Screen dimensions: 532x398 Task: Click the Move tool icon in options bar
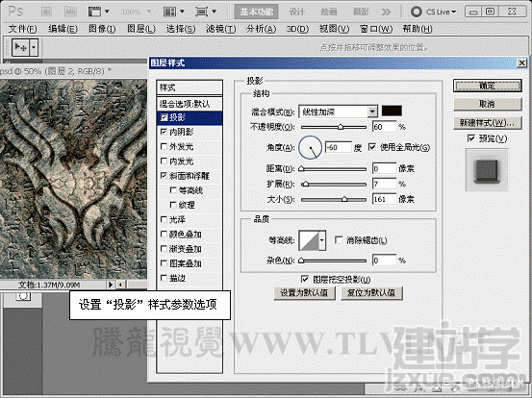point(21,47)
